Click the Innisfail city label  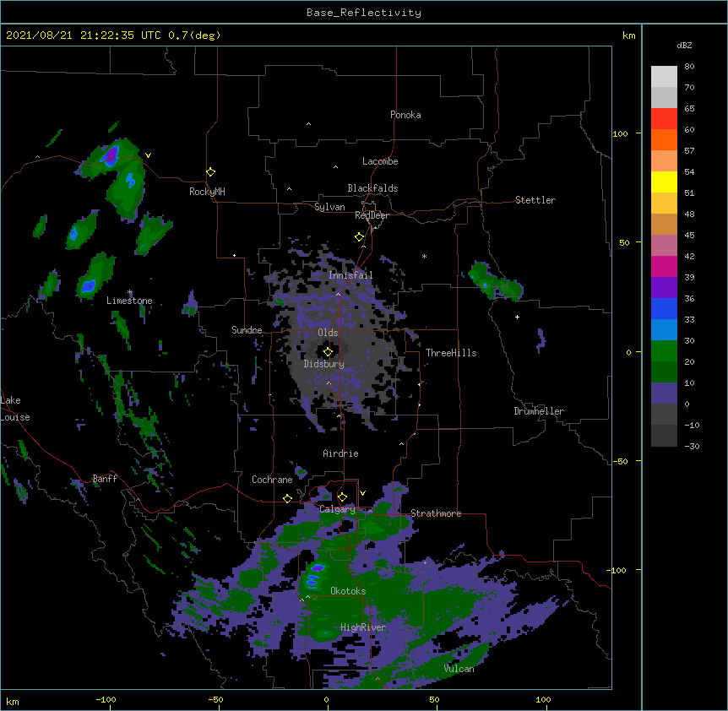(350, 275)
